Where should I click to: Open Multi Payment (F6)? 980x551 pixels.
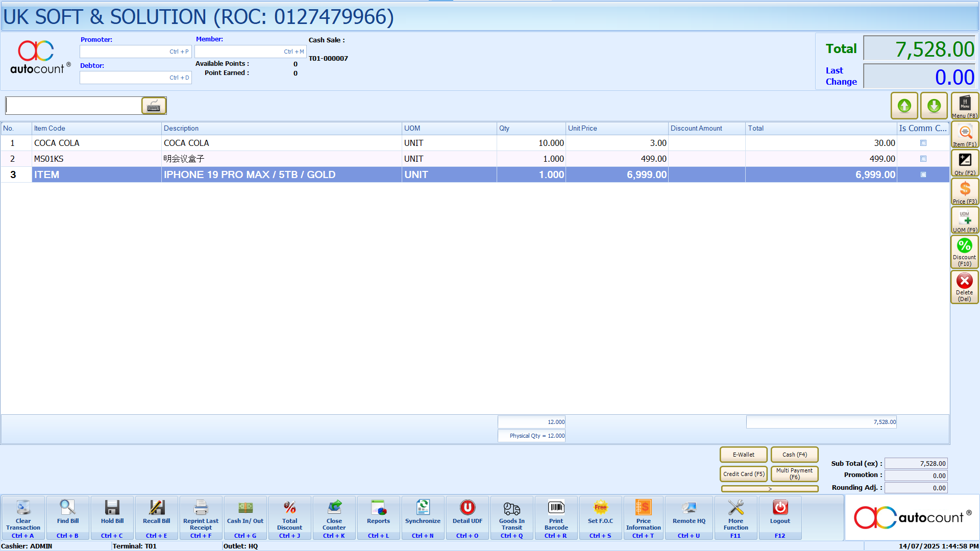pos(794,474)
